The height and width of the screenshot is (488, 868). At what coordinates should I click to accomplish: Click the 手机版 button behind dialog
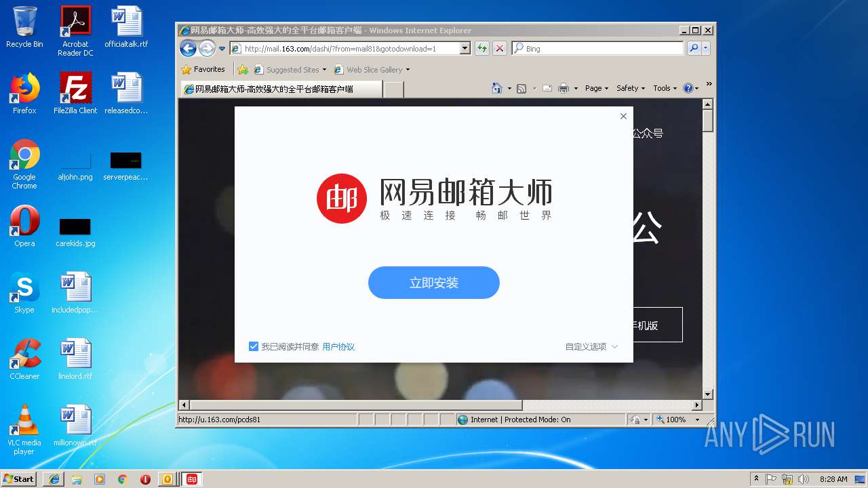click(x=657, y=325)
